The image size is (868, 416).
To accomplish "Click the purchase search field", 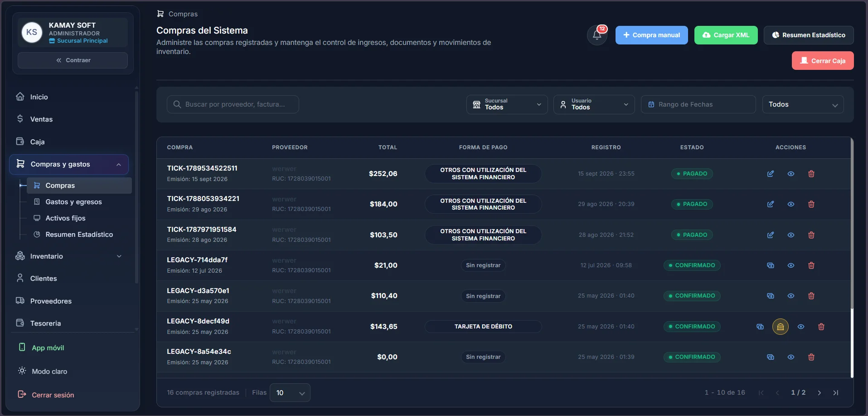I will [x=233, y=104].
